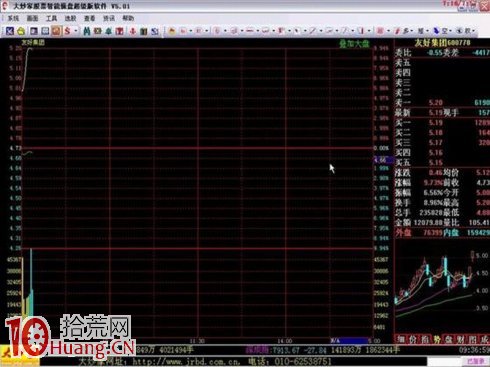The width and height of the screenshot is (490, 367).
Task: Click the blue highlighted time axis marker
Action: point(349,340)
